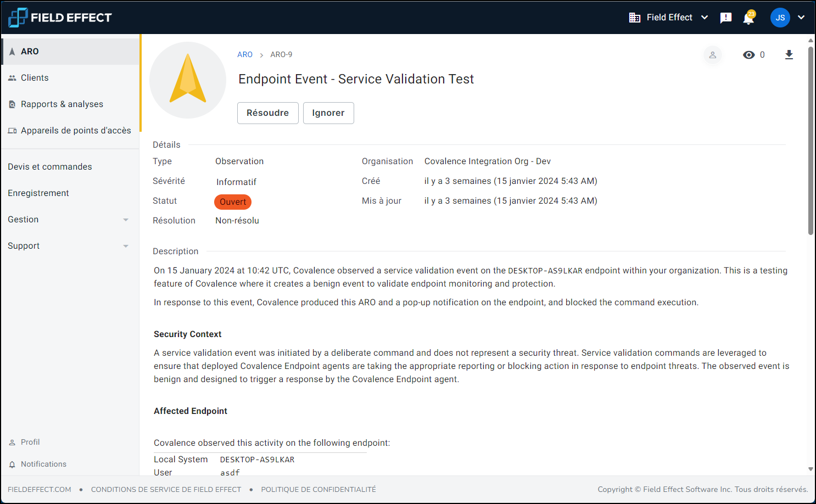Viewport: 816px width, 504px height.
Task: Click the scrollbar down arrow
Action: [811, 469]
